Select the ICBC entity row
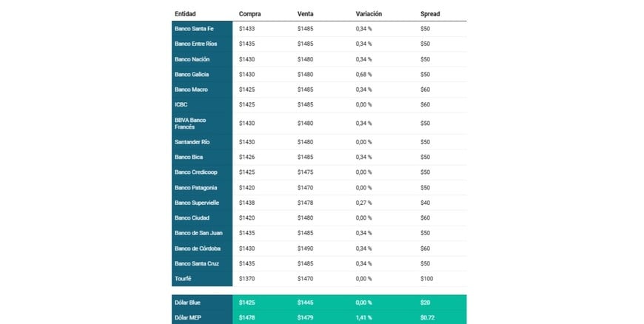644x324 pixels. click(181, 104)
